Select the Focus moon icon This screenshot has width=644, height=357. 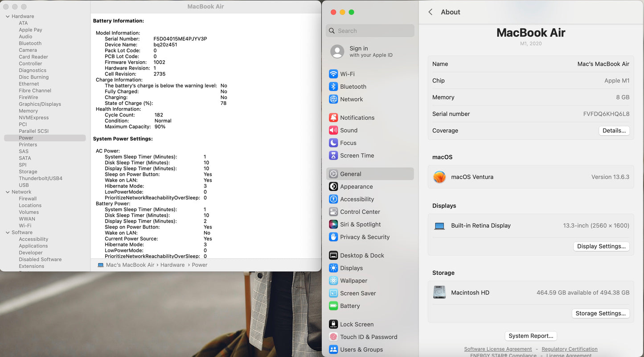pyautogui.click(x=333, y=143)
